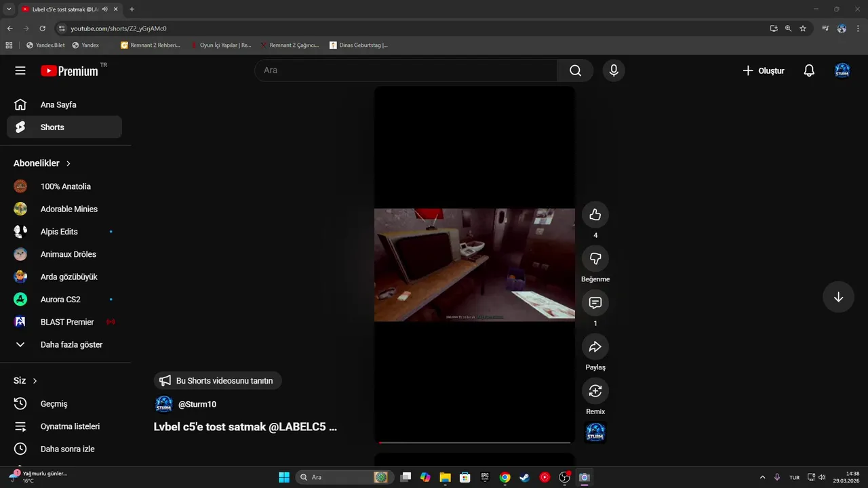Image resolution: width=868 pixels, height=488 pixels.
Task: Open the account avatar menu
Action: click(x=842, y=70)
